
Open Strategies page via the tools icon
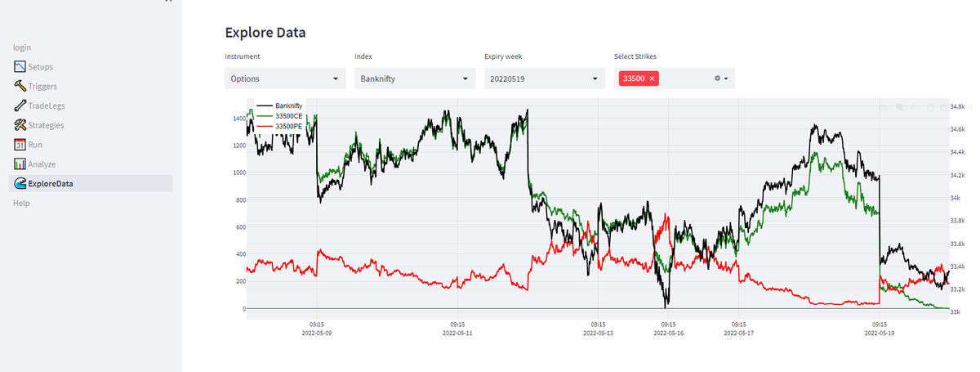(x=20, y=125)
